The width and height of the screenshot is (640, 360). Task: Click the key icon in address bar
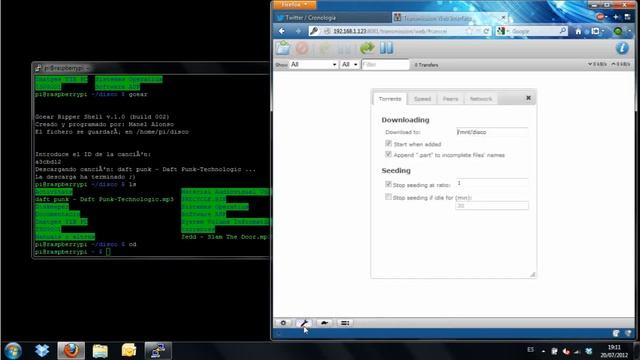click(x=313, y=31)
